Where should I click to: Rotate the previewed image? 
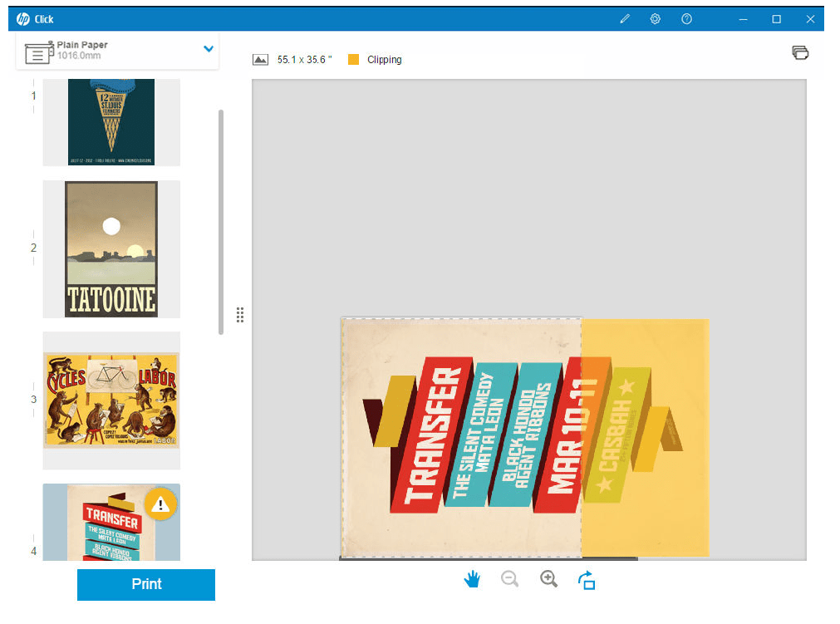pyautogui.click(x=587, y=579)
